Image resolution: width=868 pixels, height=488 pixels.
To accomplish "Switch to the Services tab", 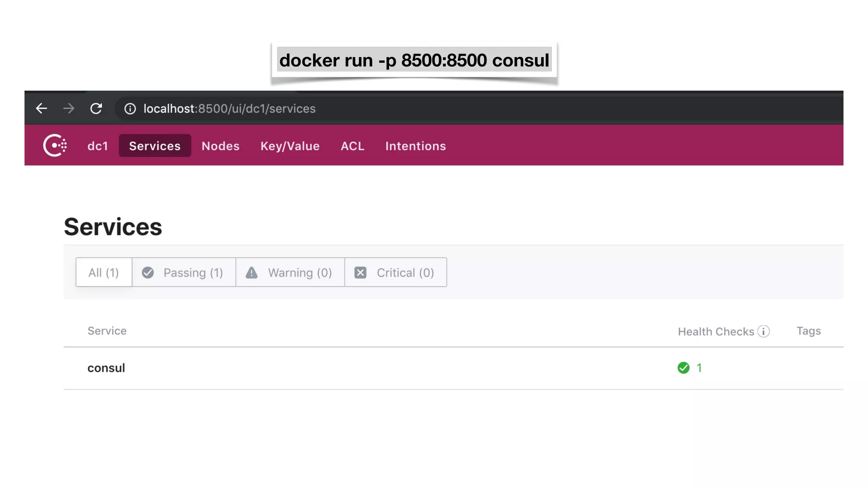I will point(155,146).
